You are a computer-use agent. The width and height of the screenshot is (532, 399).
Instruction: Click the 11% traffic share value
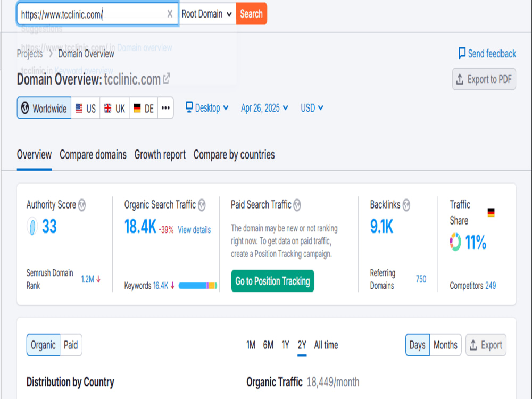[x=475, y=242]
